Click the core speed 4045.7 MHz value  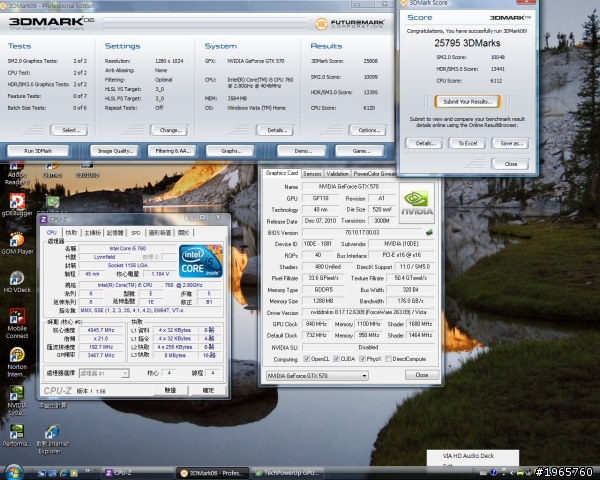[x=101, y=330]
